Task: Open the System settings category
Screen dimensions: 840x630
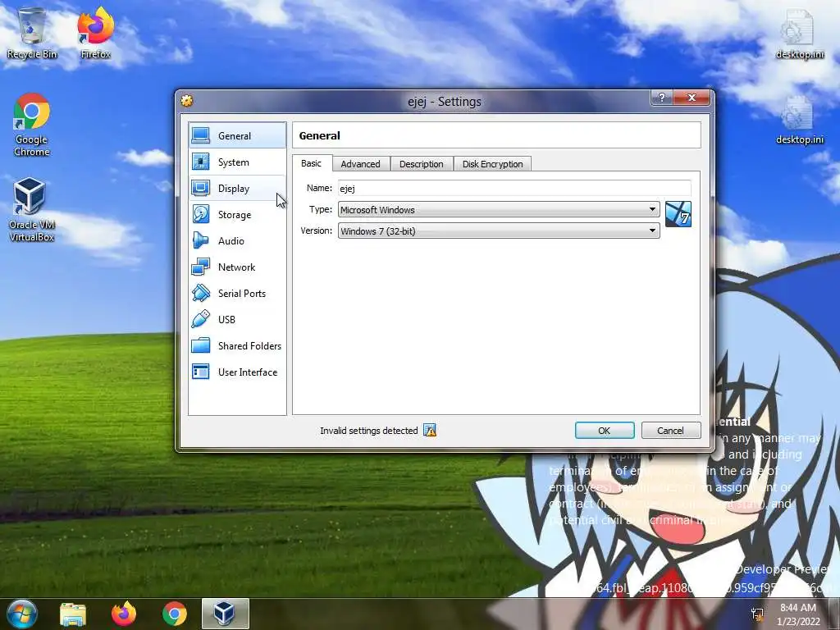Action: 237,162
